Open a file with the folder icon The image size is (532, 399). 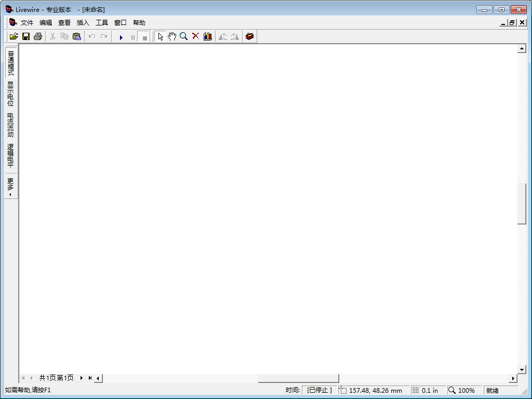14,36
